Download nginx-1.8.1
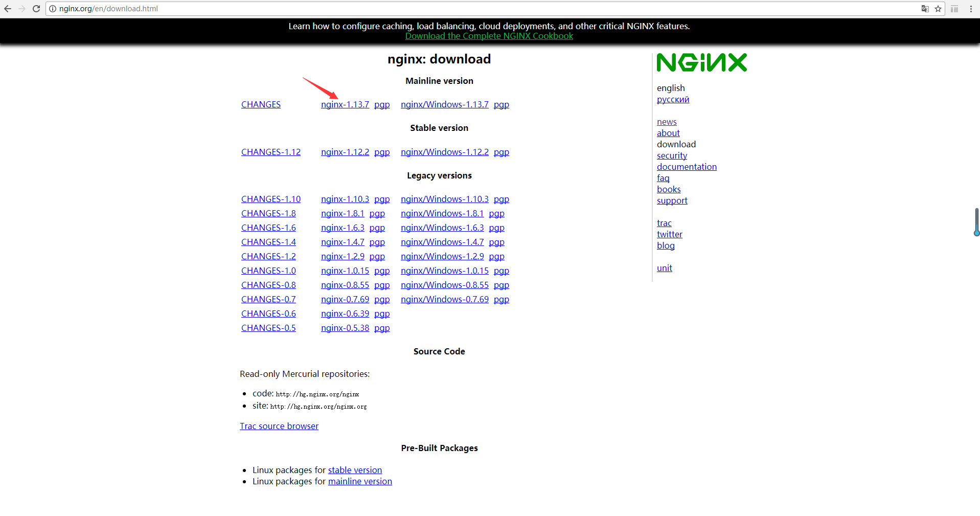This screenshot has width=980, height=516. (x=343, y=213)
